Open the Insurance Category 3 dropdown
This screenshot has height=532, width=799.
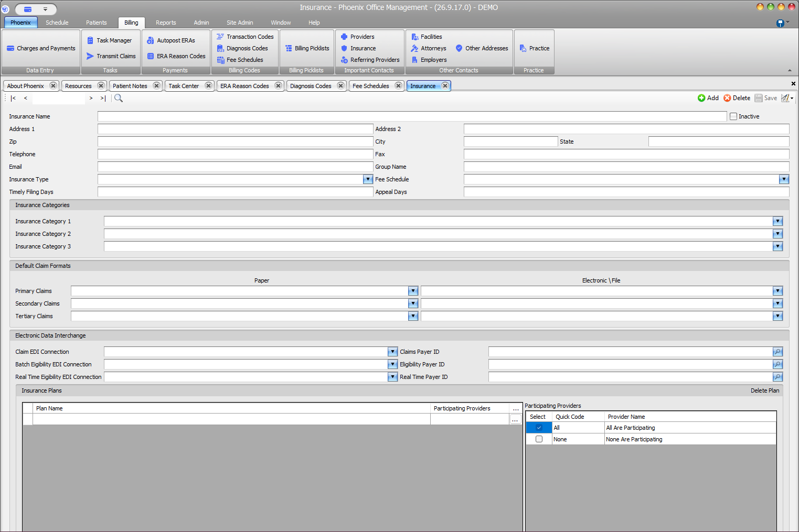click(777, 246)
